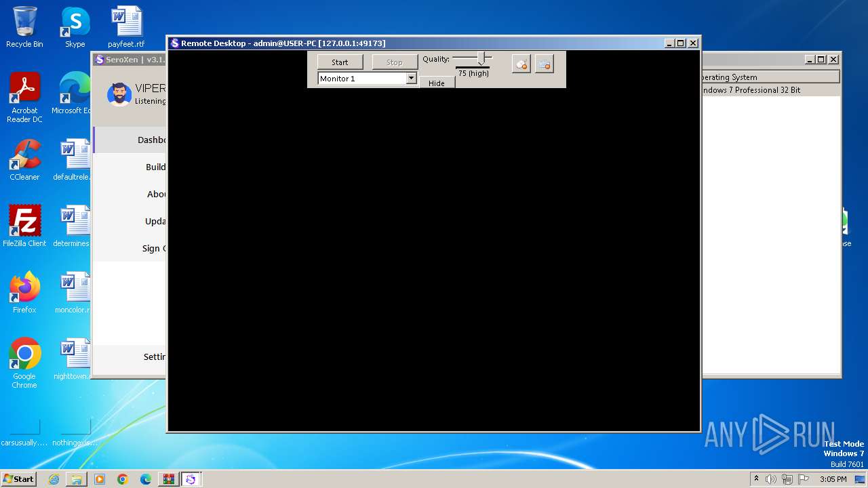Open Firefox desktop shortcut

point(24,293)
